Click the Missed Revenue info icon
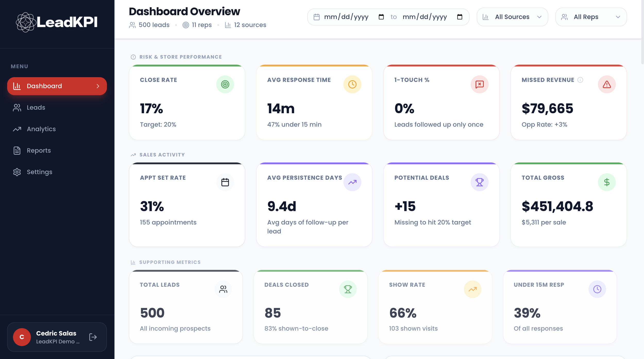This screenshot has height=359, width=644. (x=580, y=80)
